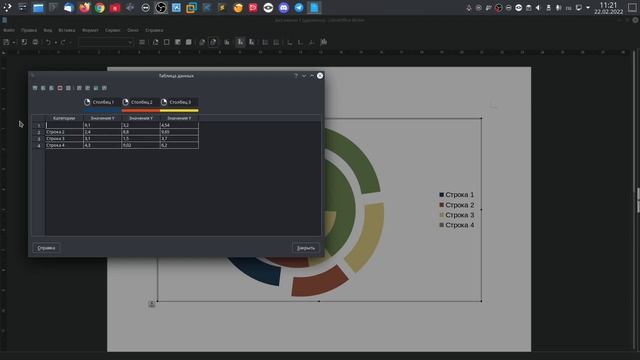Viewport: 640px width, 360px height.
Task: Click Строка 1 legend entry in chart
Action: pyautogui.click(x=456, y=195)
